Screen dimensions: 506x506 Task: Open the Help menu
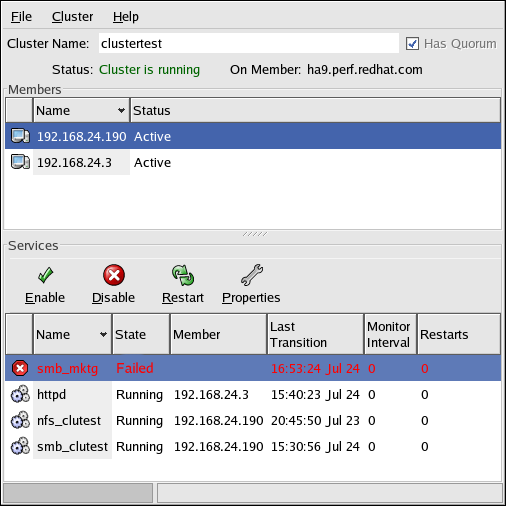point(126,16)
